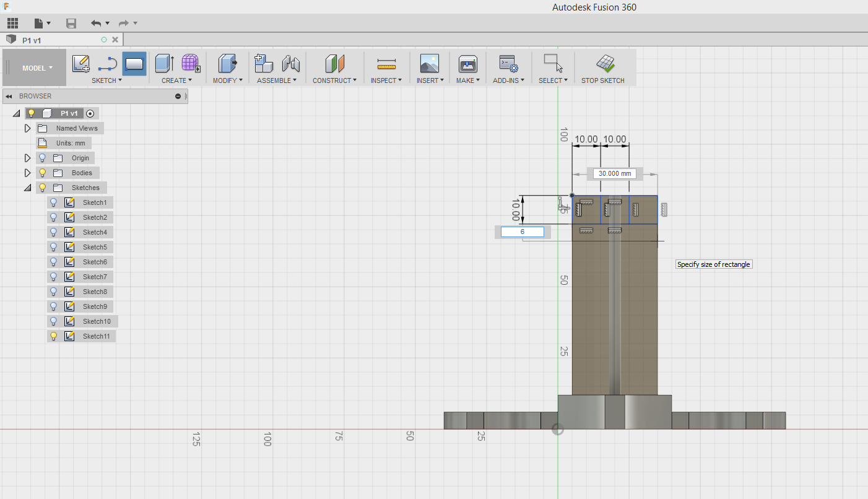
Task: Select the Offset Plane construct icon
Action: tap(334, 63)
